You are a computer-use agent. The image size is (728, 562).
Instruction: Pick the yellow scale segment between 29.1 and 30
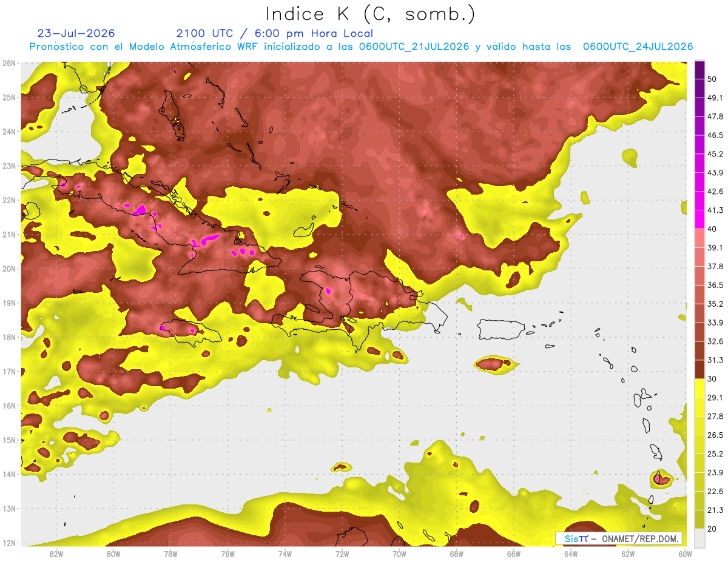(699, 388)
